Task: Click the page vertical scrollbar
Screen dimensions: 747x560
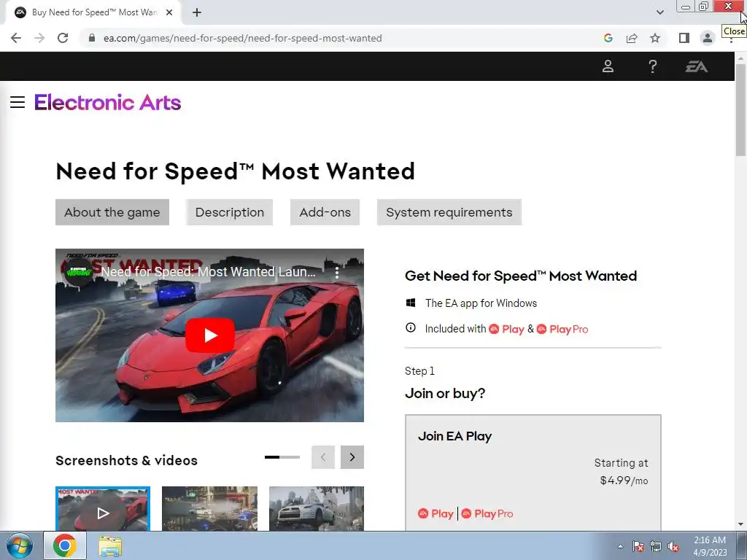Action: click(740, 109)
